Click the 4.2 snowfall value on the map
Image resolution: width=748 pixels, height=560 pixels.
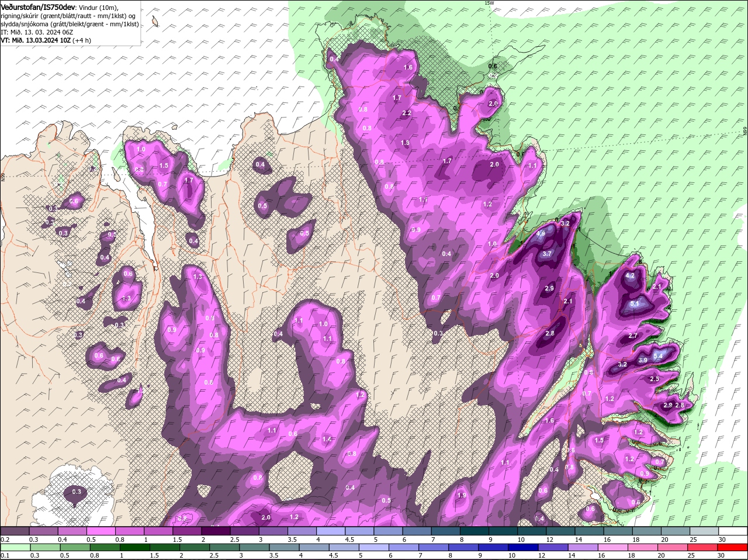point(630,275)
